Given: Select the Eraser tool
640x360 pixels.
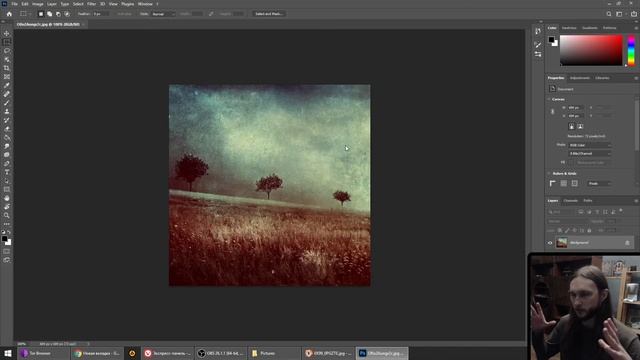Looking at the screenshot, I should (x=7, y=129).
